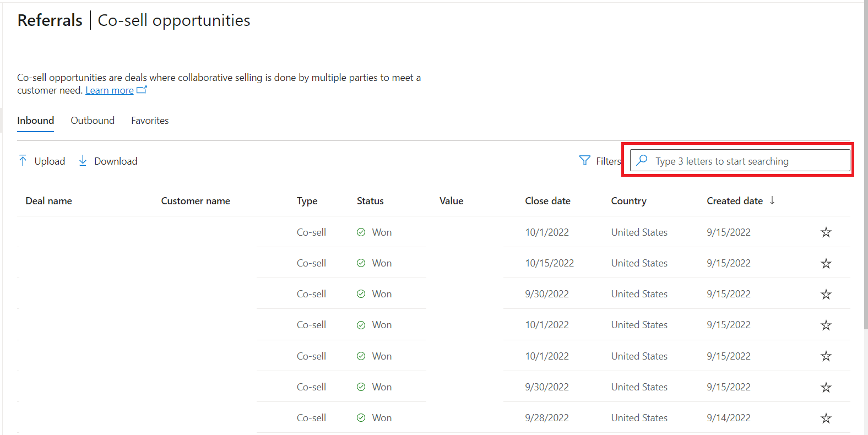Click the external link icon beside Learn more
Screen dimensions: 868x435
142,90
